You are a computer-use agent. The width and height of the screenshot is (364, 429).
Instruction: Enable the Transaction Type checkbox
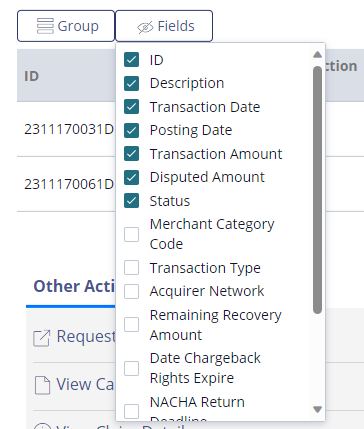pos(131,268)
